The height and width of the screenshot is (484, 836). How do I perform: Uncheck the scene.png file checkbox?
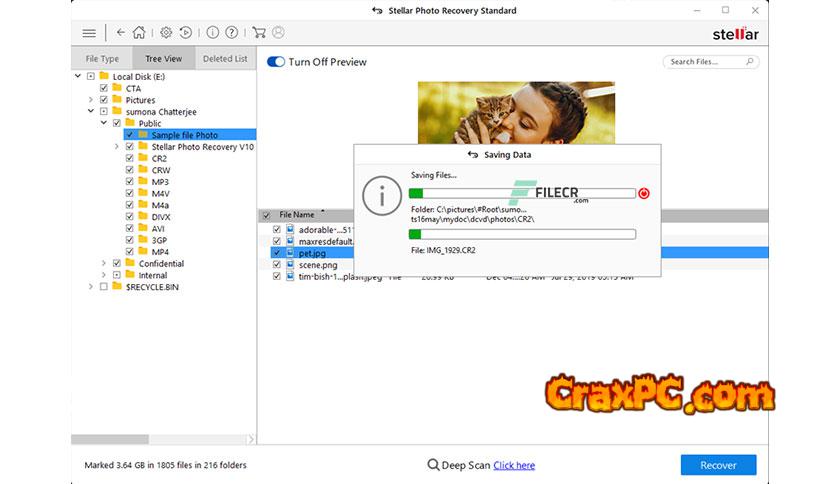278,265
